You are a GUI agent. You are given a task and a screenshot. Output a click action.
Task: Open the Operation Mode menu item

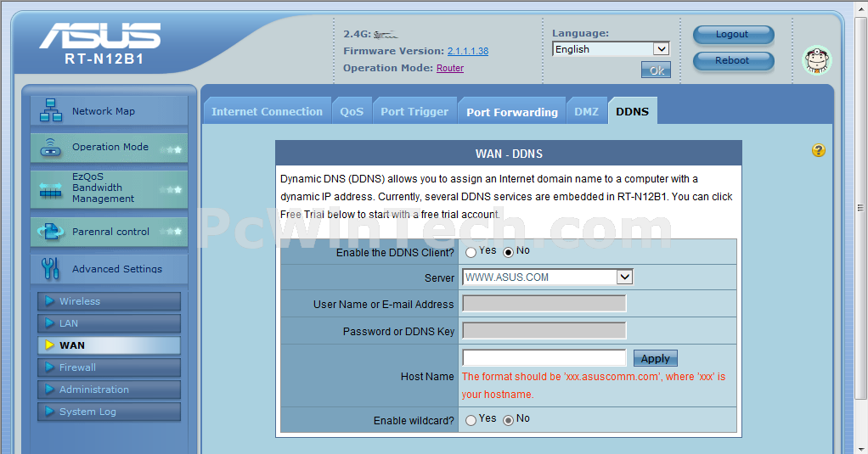click(109, 148)
